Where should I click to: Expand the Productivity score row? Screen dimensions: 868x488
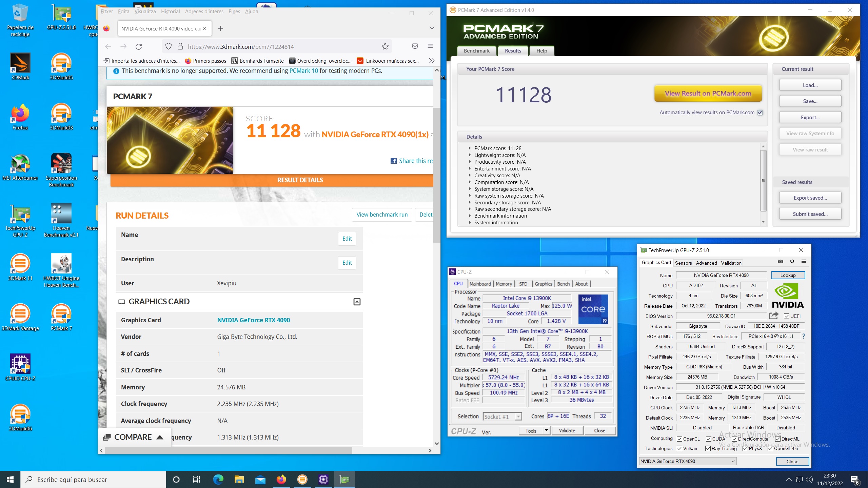470,162
